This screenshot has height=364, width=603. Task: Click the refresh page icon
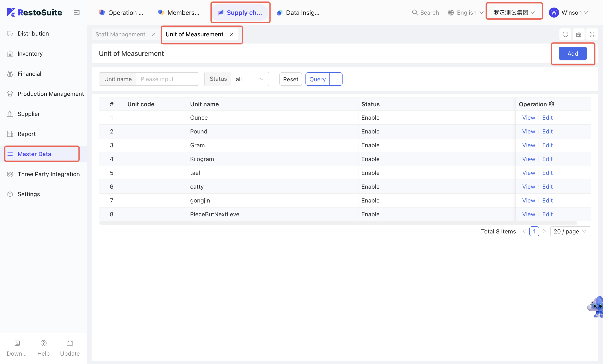click(565, 34)
